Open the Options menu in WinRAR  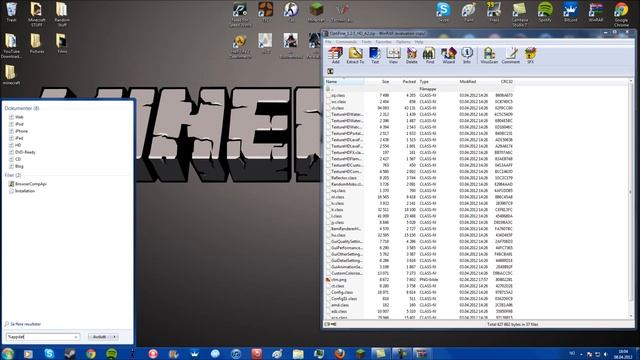pyautogui.click(x=403, y=42)
